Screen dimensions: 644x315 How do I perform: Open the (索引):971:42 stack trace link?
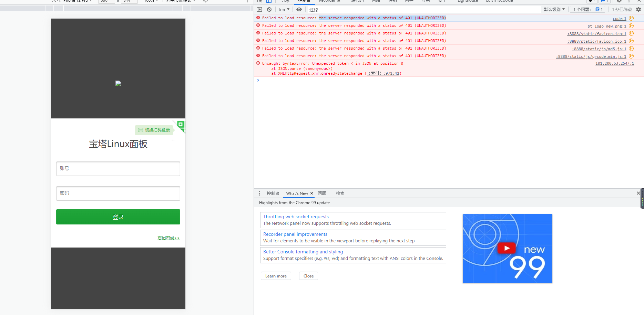[x=383, y=73]
